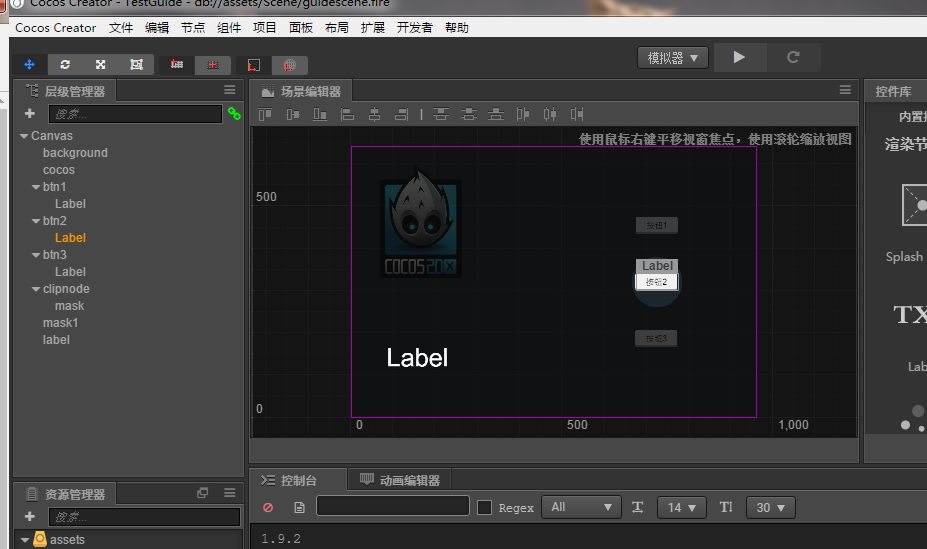Open the 文件 menu

[121, 28]
